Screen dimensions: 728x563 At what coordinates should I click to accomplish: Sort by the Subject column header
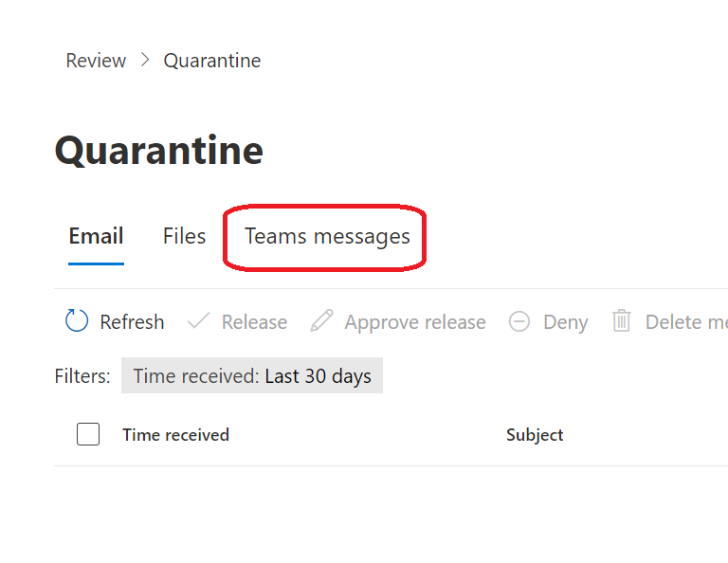click(535, 435)
